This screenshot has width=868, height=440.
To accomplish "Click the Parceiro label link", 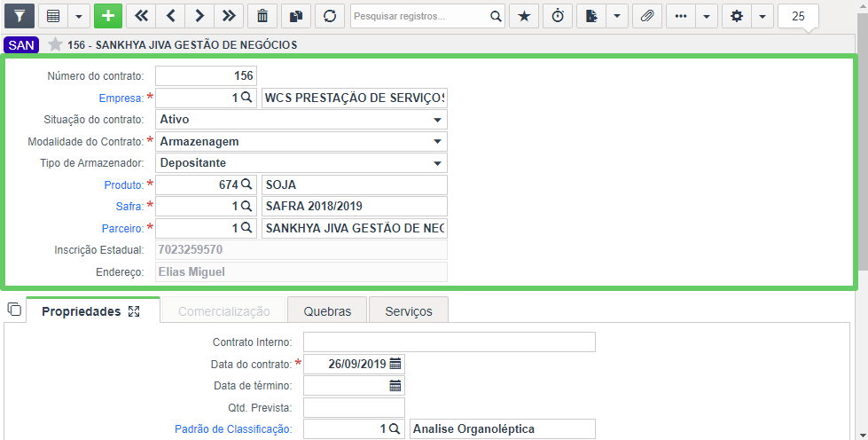I will (x=123, y=228).
